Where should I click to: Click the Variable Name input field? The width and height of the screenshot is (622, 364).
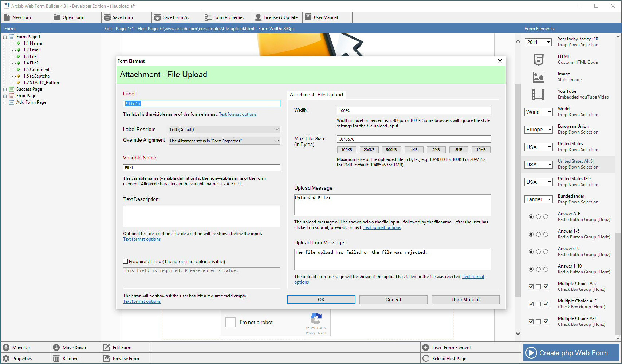point(201,168)
